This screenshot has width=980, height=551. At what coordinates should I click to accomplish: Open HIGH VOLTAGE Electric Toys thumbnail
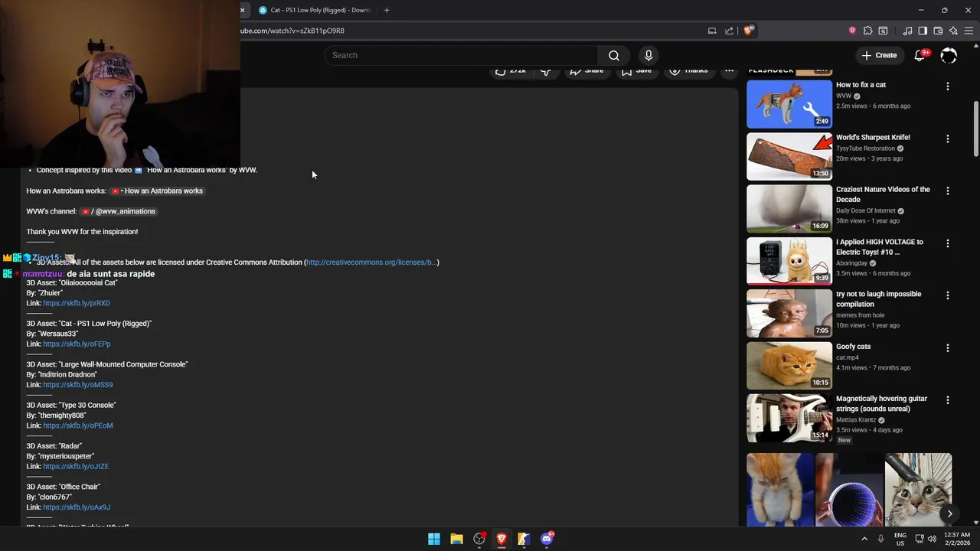point(789,261)
